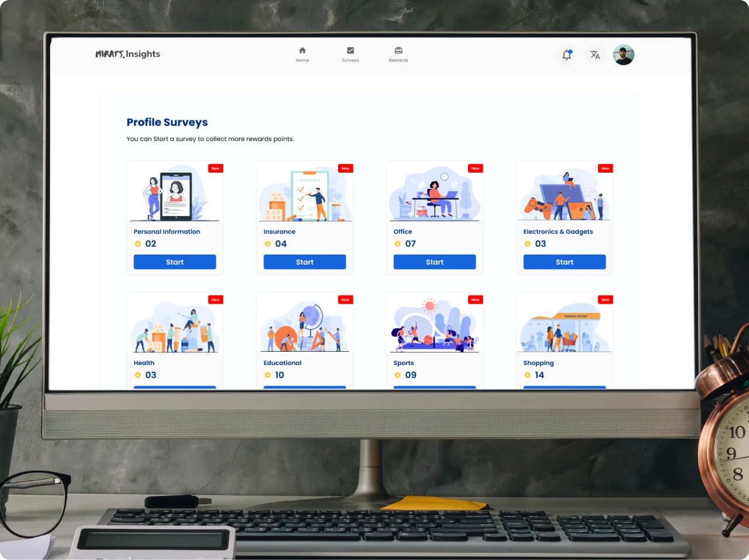Start the Electronics & Gadgets survey
The width and height of the screenshot is (749, 560).
(565, 262)
